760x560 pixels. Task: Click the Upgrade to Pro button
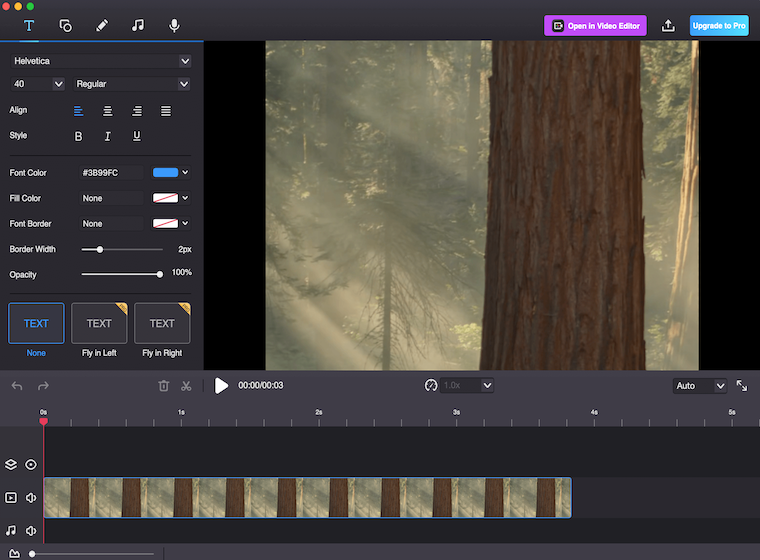tap(719, 26)
